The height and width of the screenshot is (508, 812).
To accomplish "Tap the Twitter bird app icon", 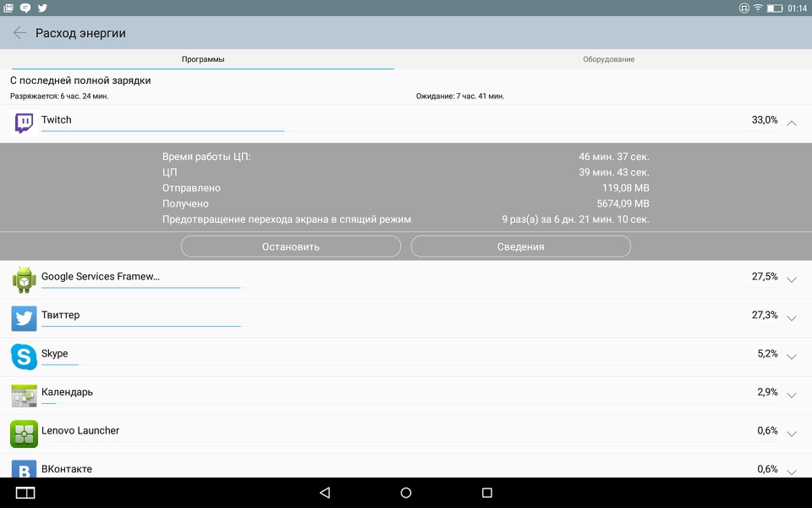I will 24,318.
